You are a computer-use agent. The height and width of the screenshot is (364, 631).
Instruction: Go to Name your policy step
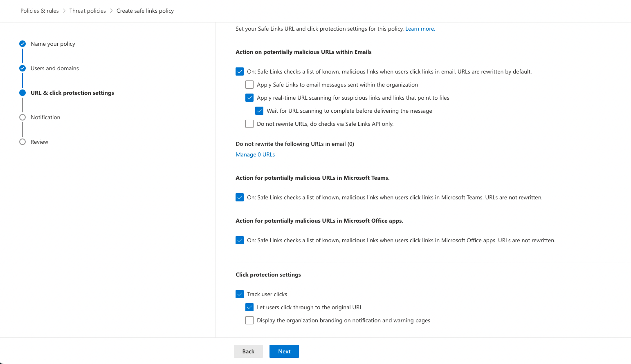point(53,44)
